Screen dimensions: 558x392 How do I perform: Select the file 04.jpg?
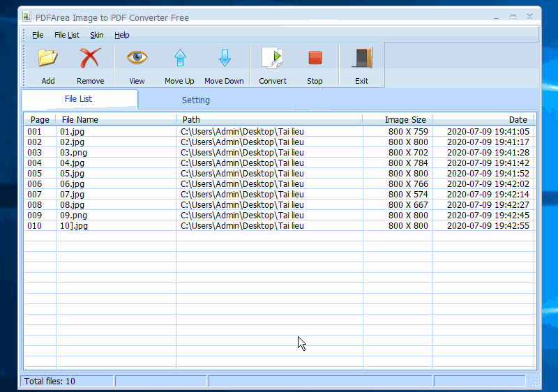72,163
